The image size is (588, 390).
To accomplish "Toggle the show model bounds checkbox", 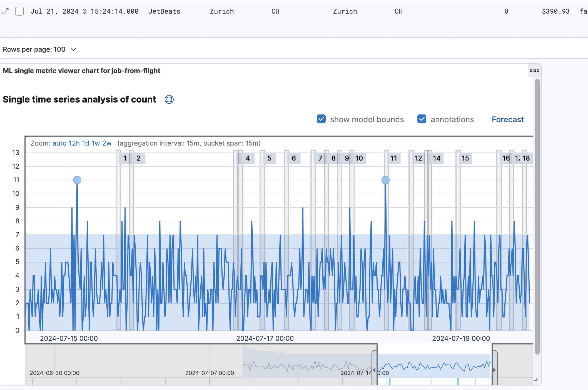I will point(321,119).
